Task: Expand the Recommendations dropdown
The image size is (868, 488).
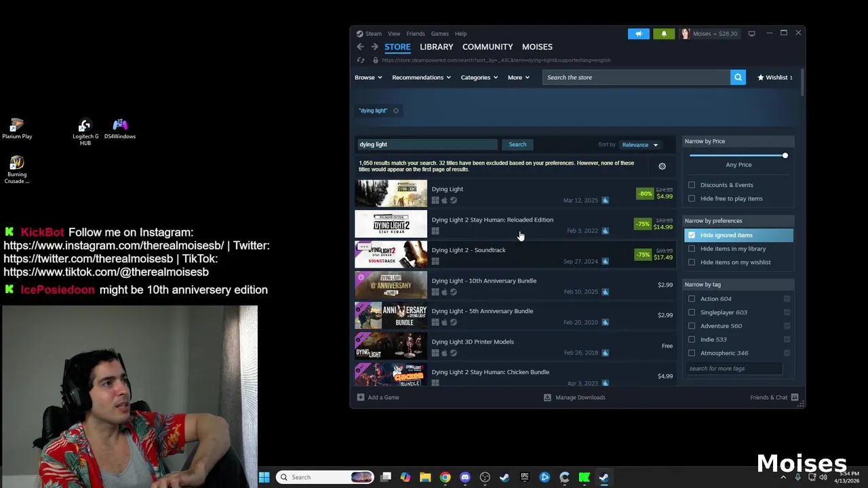Action: pos(421,77)
